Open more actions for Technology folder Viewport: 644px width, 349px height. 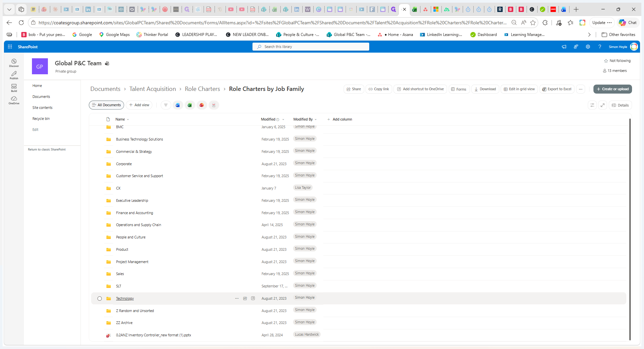(237, 298)
